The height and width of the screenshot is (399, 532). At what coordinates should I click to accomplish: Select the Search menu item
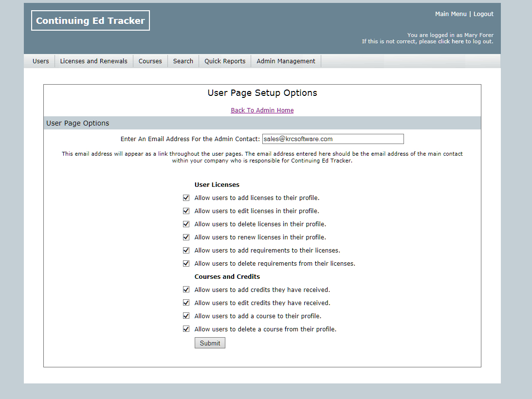(x=183, y=61)
